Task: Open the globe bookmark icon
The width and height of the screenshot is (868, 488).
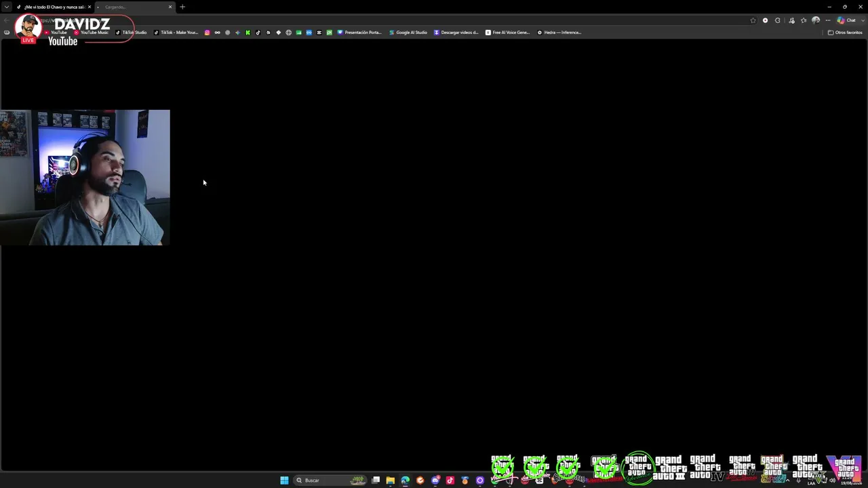Action: point(288,33)
